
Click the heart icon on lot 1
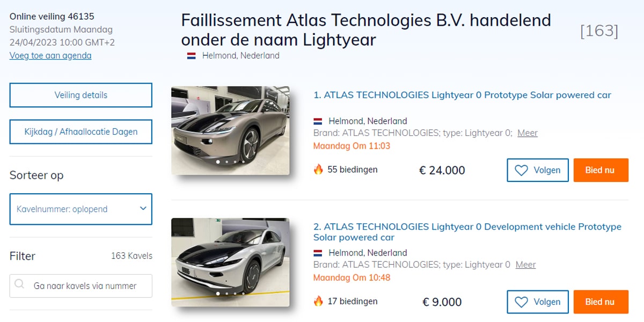pos(521,170)
